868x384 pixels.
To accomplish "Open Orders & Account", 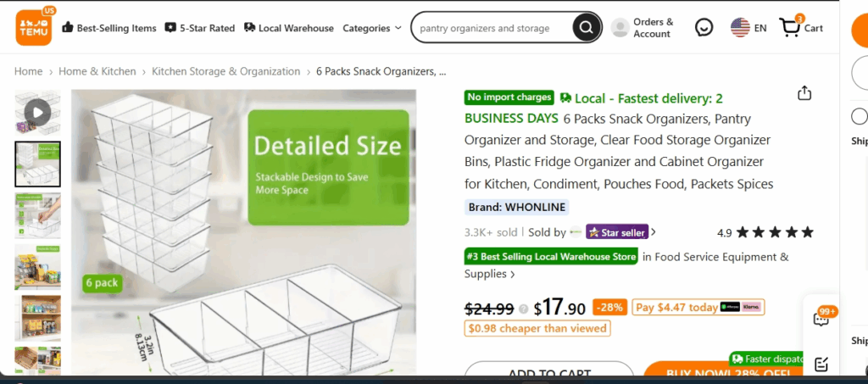I will point(643,28).
